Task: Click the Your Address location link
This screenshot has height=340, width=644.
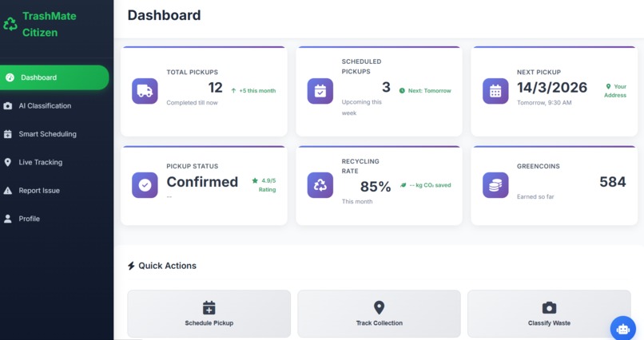Action: point(616,91)
